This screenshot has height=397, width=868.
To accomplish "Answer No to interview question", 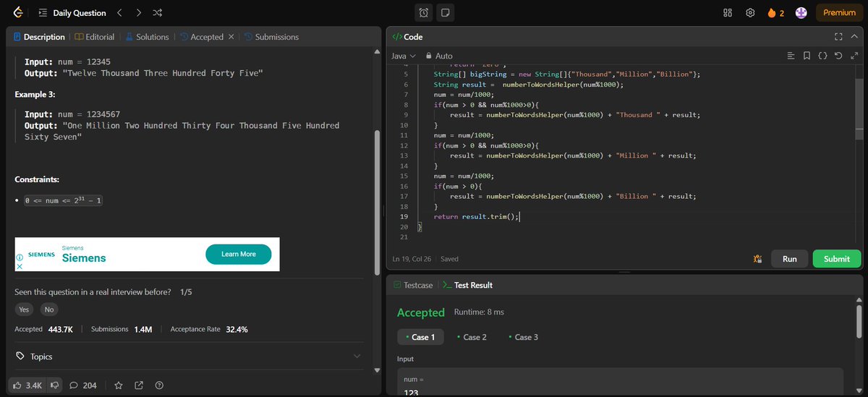I will click(49, 309).
